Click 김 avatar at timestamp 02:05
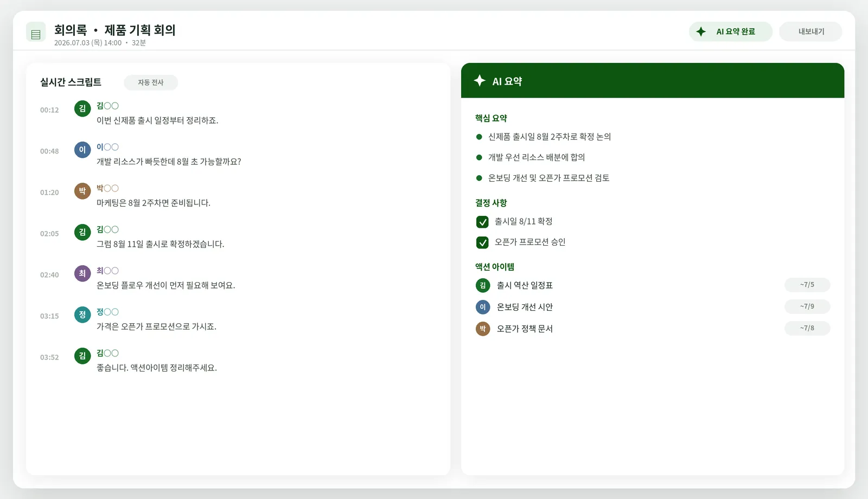 point(82,232)
